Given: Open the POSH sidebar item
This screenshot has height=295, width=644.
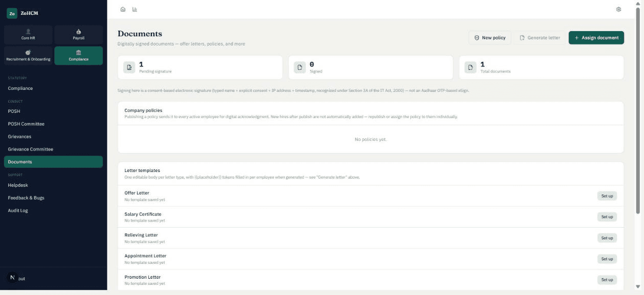Looking at the screenshot, I should pyautogui.click(x=53, y=111).
